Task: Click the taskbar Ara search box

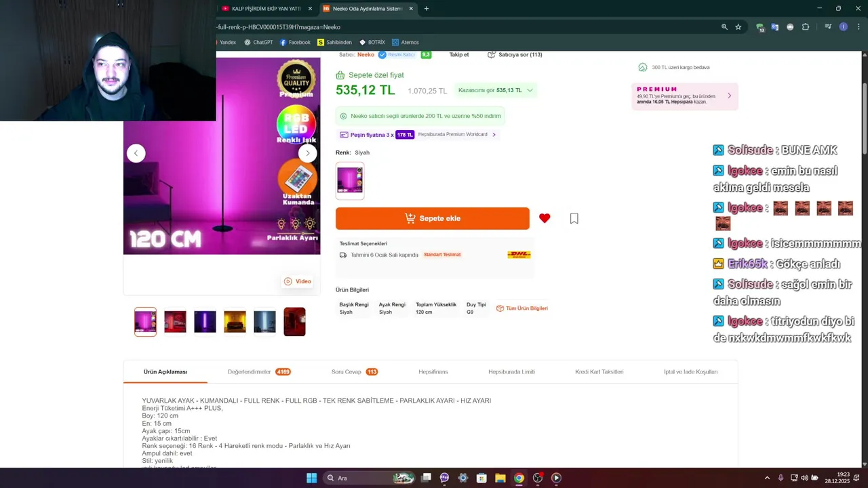Action: point(370,478)
